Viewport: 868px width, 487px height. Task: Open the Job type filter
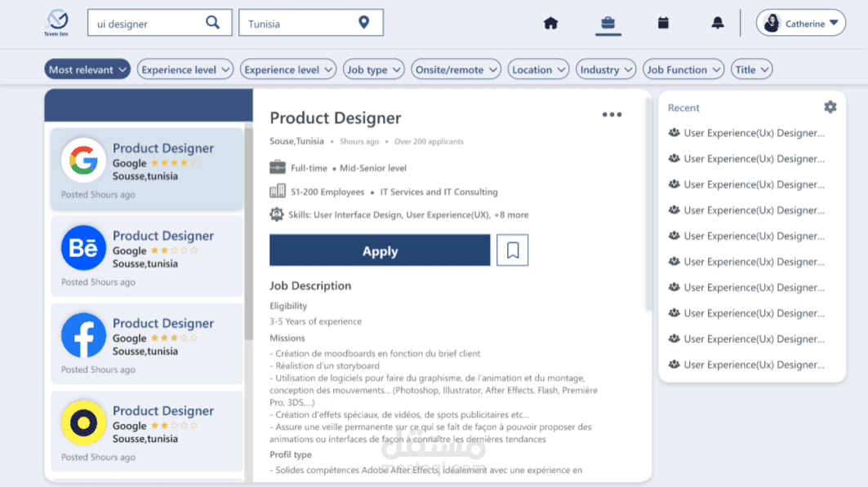click(x=373, y=69)
